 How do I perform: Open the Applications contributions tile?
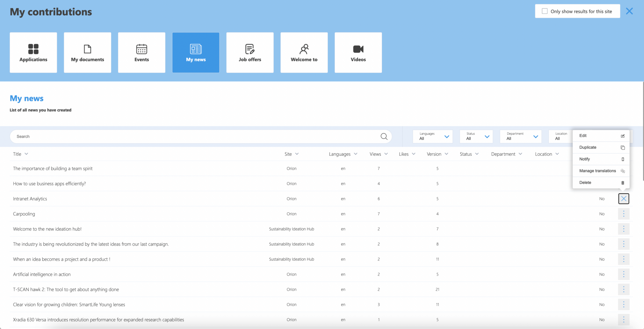(x=33, y=52)
